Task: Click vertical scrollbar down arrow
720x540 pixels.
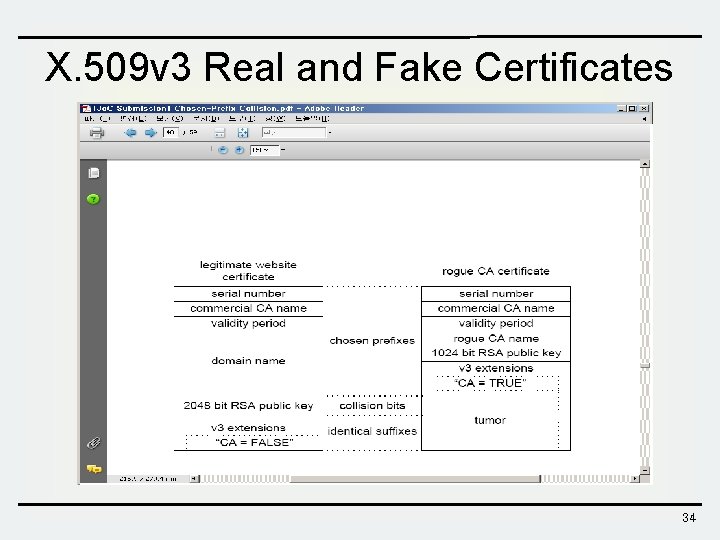Action: coord(645,470)
